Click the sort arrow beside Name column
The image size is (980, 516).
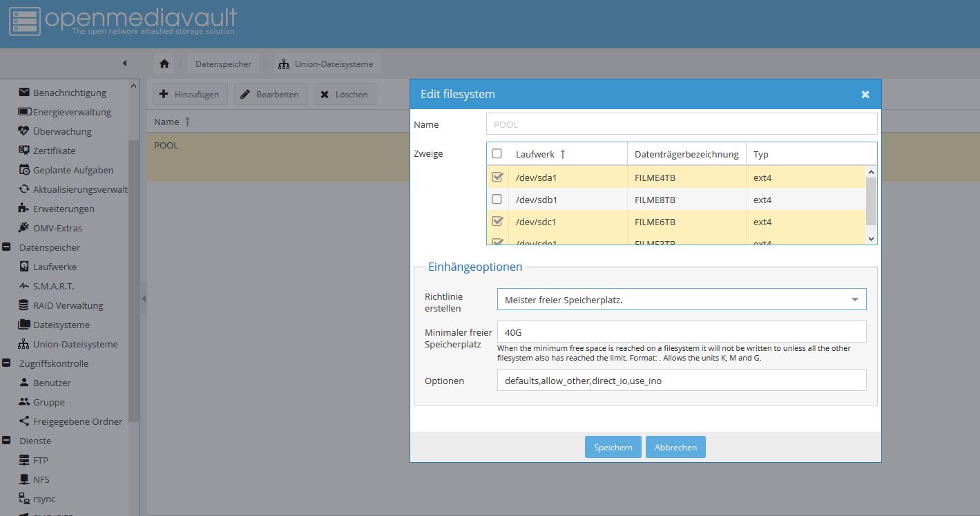[x=187, y=122]
